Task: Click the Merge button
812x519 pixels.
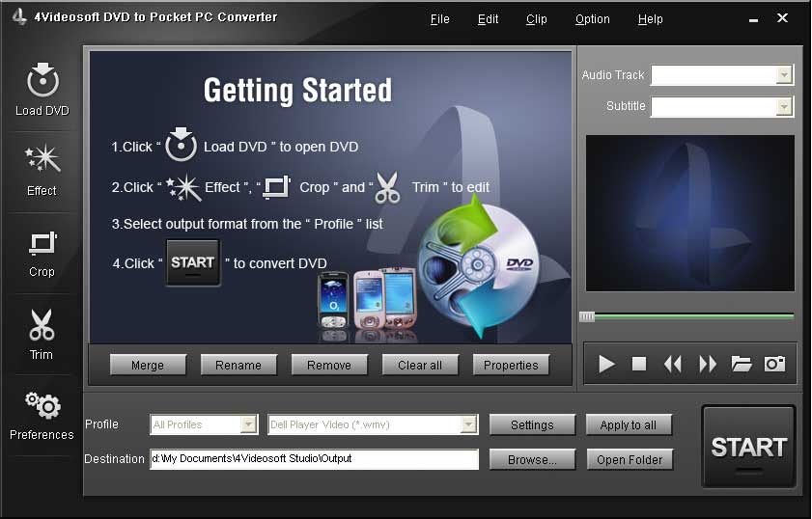Action: (x=148, y=365)
